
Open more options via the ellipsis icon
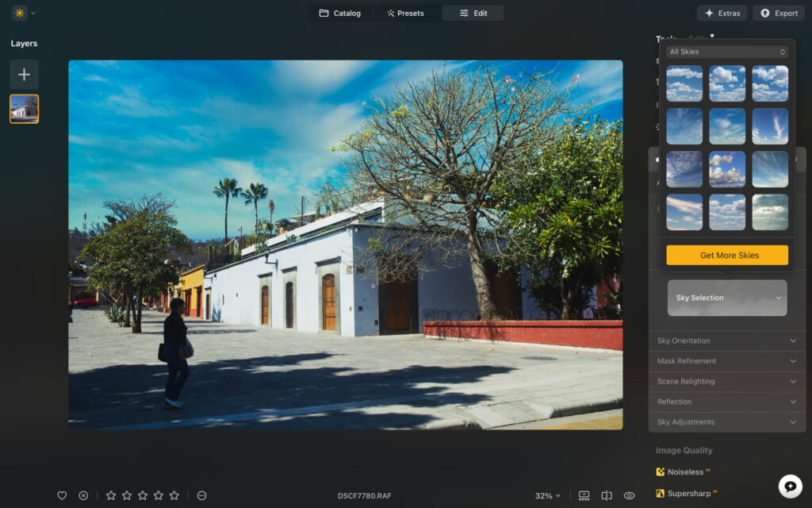[x=201, y=495]
